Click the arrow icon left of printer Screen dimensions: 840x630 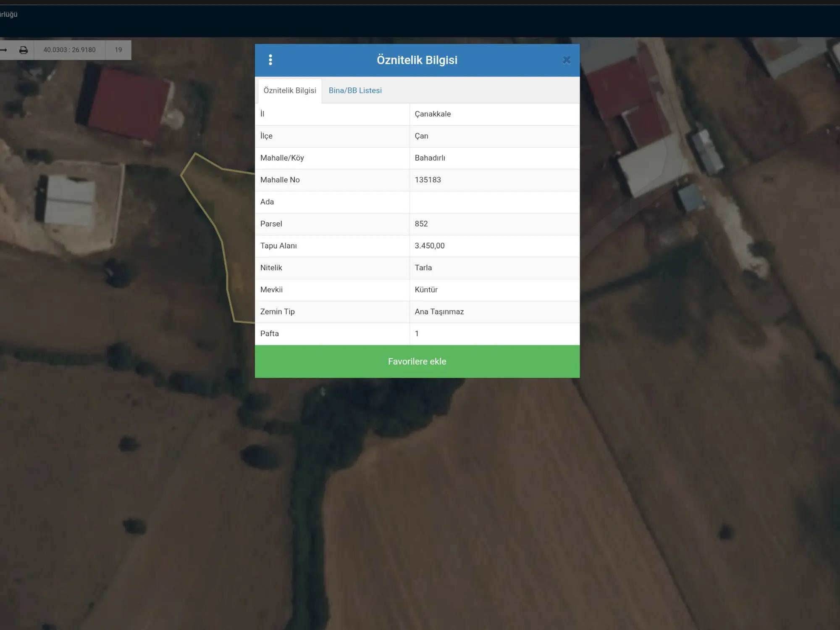click(4, 50)
